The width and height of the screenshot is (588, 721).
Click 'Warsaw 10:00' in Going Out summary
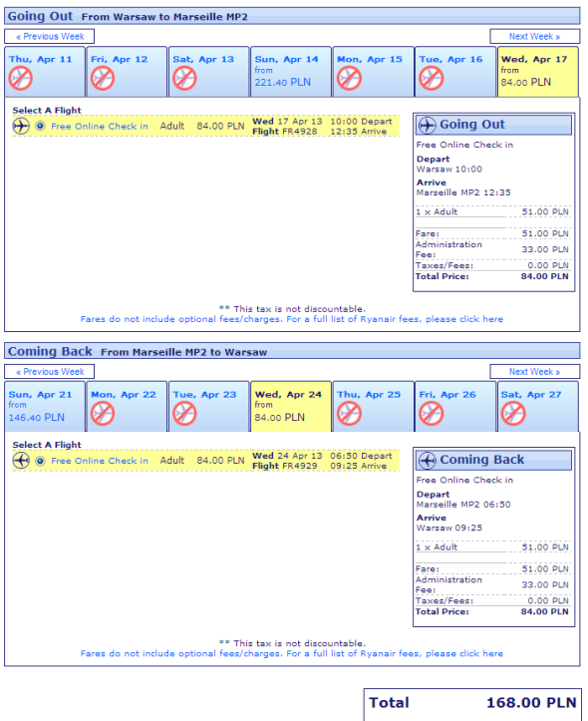click(449, 170)
